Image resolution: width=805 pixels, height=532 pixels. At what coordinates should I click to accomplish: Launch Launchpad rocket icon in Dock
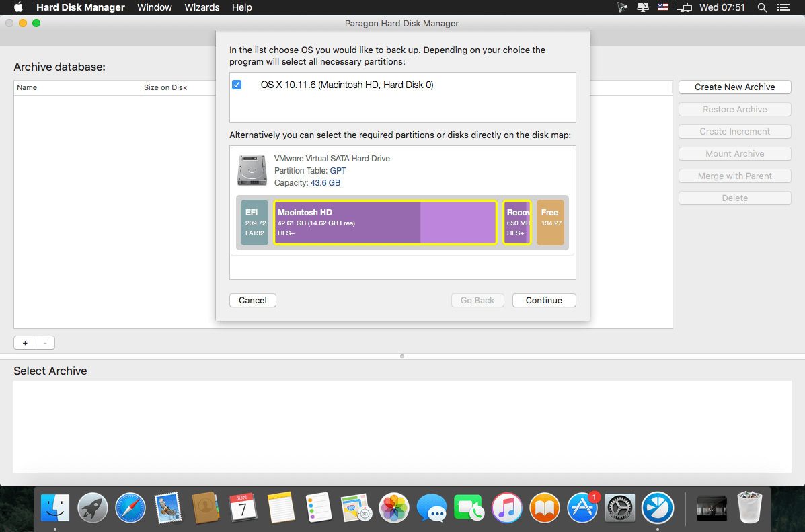[x=92, y=508]
